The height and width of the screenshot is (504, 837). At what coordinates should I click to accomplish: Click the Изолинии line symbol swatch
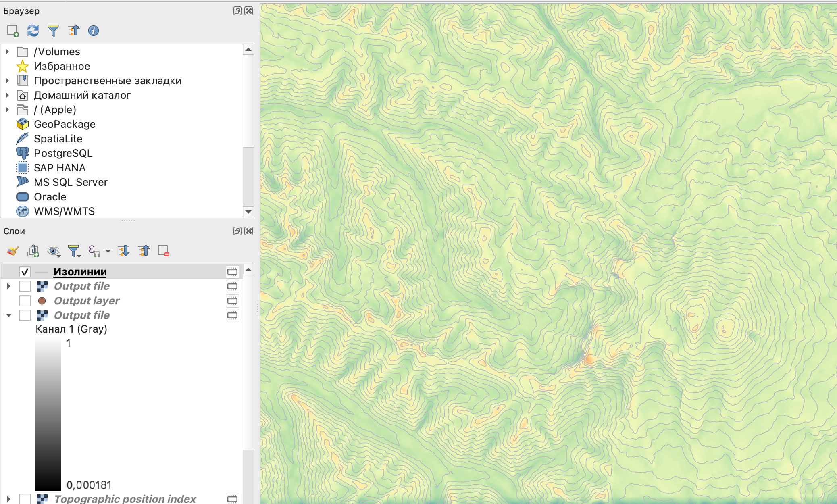[x=42, y=272]
